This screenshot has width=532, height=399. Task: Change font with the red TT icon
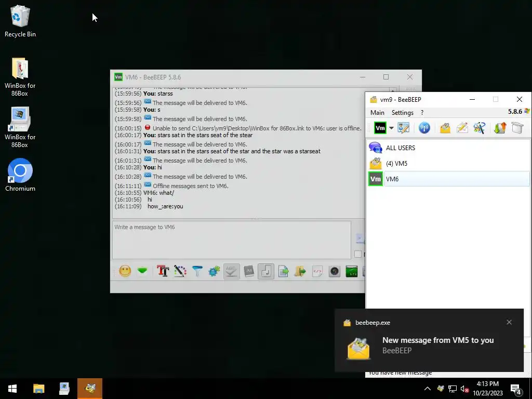coord(163,271)
